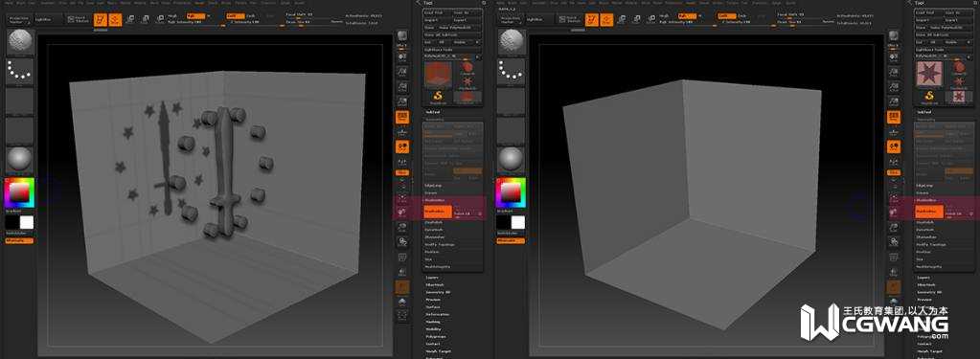Open the Dots stroke selector in left window
The width and height of the screenshot is (980, 359).
point(20,72)
